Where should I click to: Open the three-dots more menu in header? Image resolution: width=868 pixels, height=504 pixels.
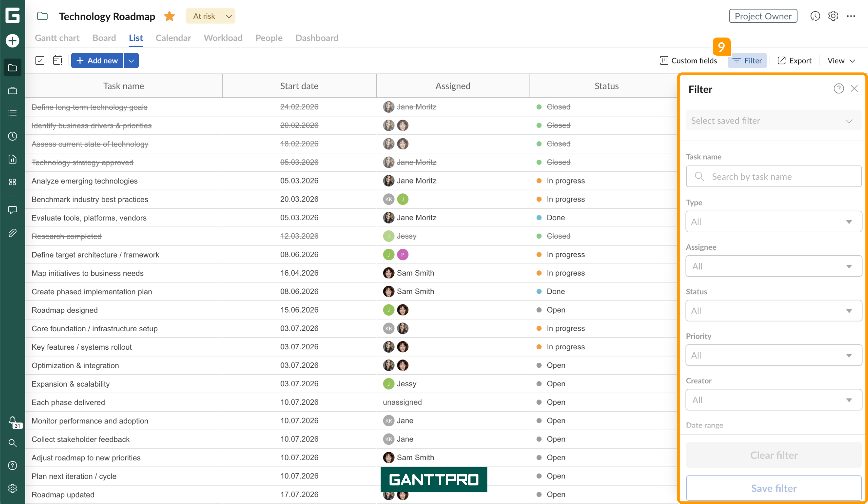(x=851, y=16)
